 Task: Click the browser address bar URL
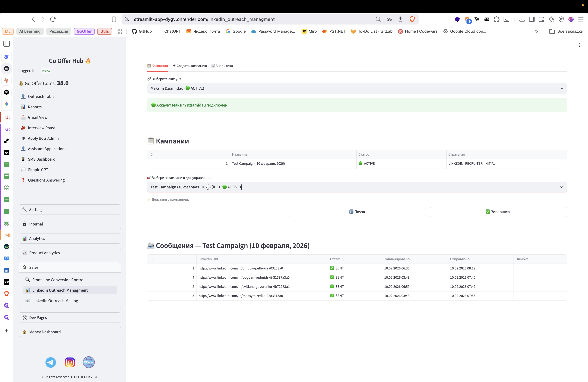point(204,19)
